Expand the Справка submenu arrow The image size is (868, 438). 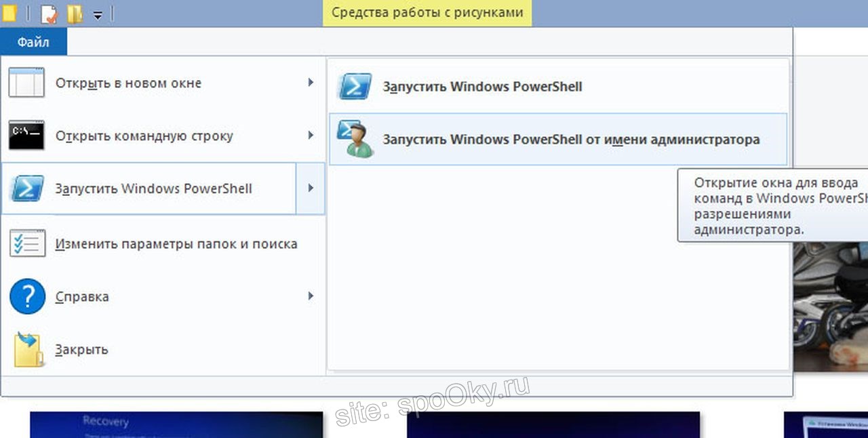click(x=311, y=296)
